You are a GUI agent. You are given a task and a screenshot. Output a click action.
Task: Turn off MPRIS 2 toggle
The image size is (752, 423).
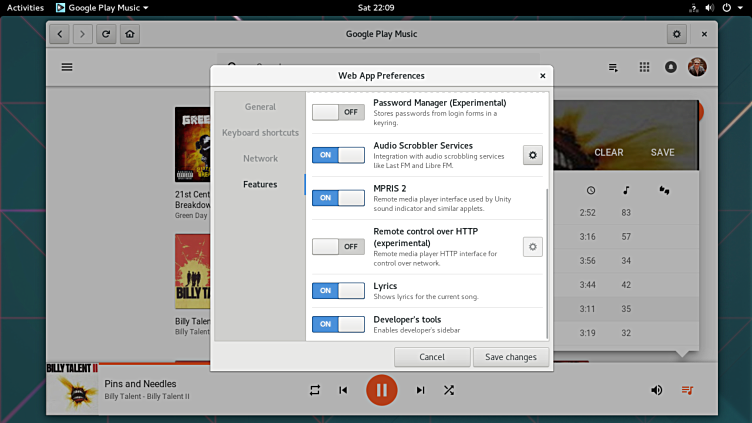tap(338, 198)
